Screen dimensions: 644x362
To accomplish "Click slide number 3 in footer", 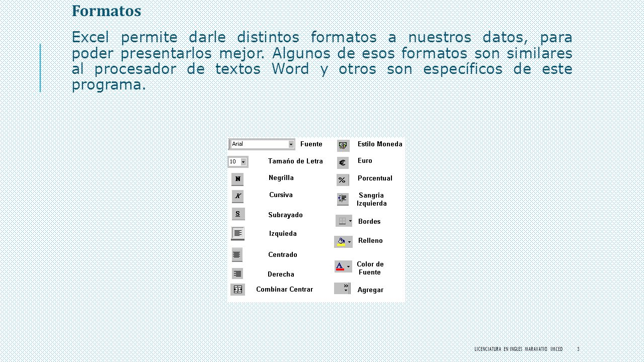I will point(578,349).
